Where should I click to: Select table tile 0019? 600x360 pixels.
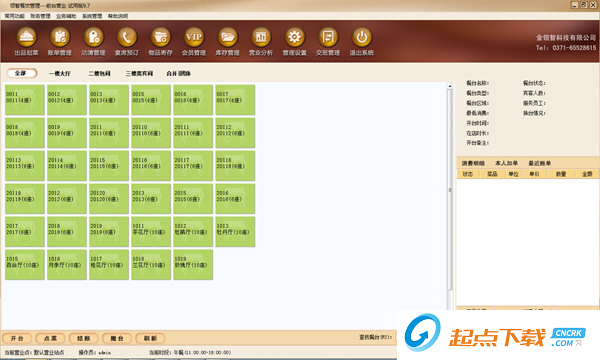click(67, 133)
